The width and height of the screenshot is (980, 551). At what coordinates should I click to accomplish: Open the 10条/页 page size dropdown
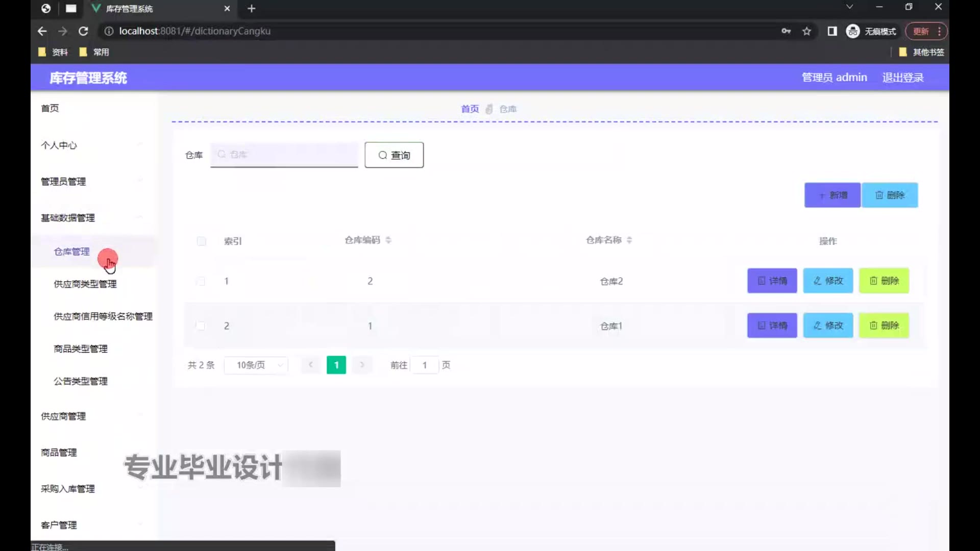coord(256,365)
